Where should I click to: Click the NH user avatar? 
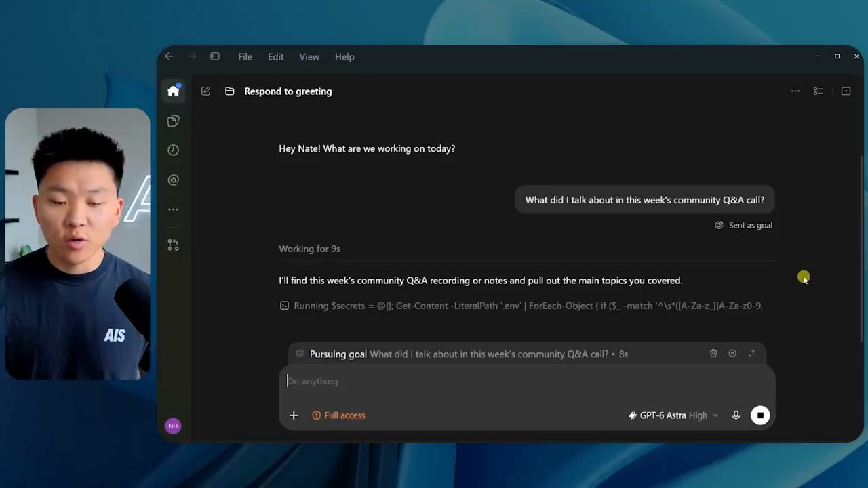(x=173, y=426)
